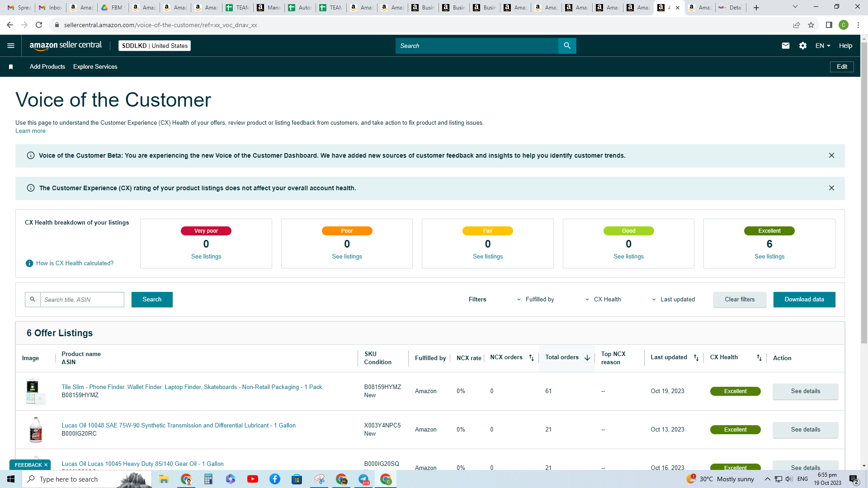Viewport: 868px width, 488px height.
Task: See listings with Excellent CX Health
Action: coord(769,257)
